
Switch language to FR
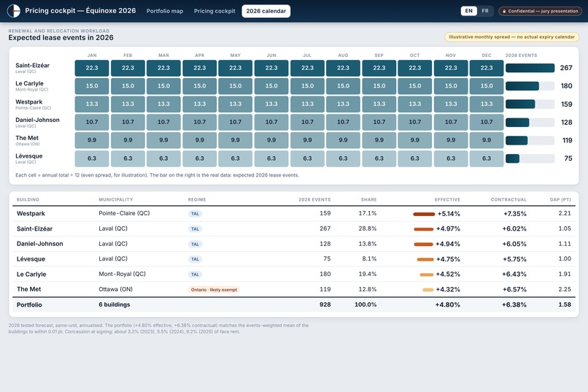click(x=485, y=11)
